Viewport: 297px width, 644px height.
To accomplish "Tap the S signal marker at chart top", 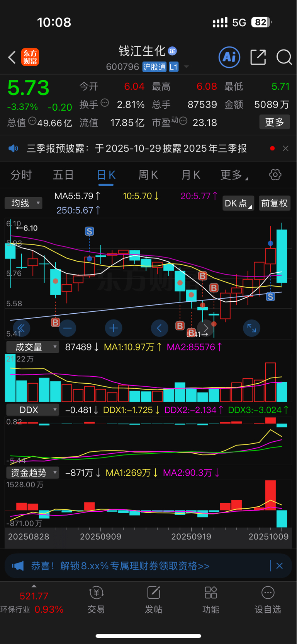I will click(x=89, y=231).
